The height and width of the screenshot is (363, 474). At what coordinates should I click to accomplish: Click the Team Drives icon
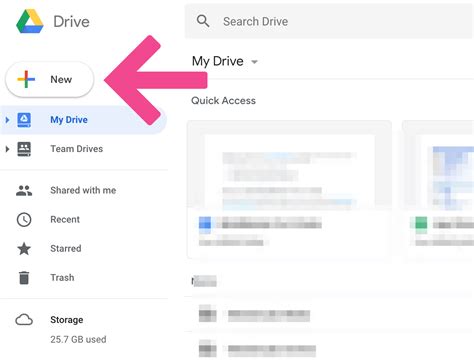[24, 149]
